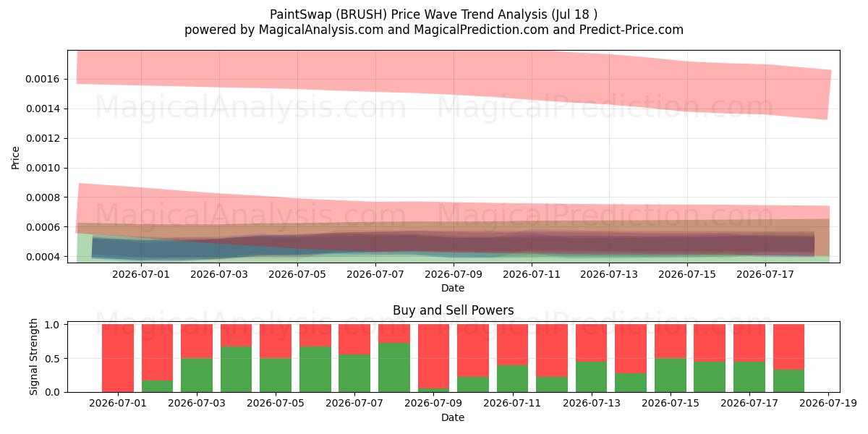Click the green buy bar for 2026-07-15
This screenshot has height=434, width=868.
[x=670, y=375]
